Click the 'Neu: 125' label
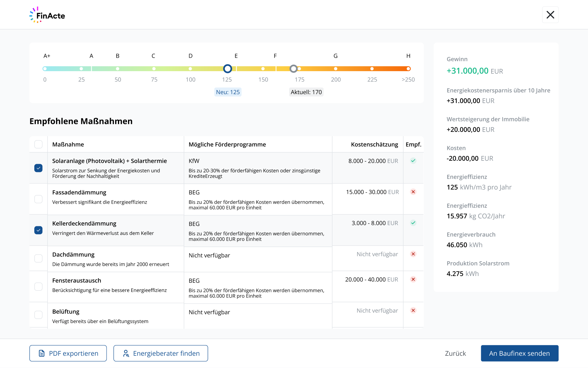The width and height of the screenshot is (588, 368). coord(228,92)
